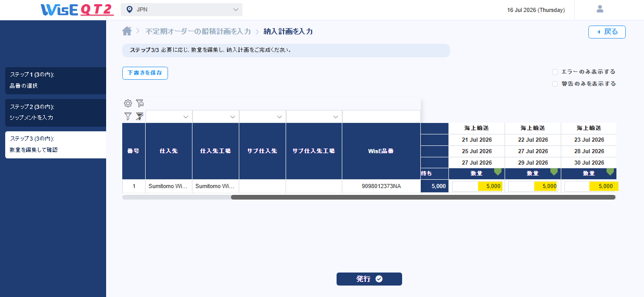Go back with 戻る button
The image size is (644, 297).
point(607,32)
